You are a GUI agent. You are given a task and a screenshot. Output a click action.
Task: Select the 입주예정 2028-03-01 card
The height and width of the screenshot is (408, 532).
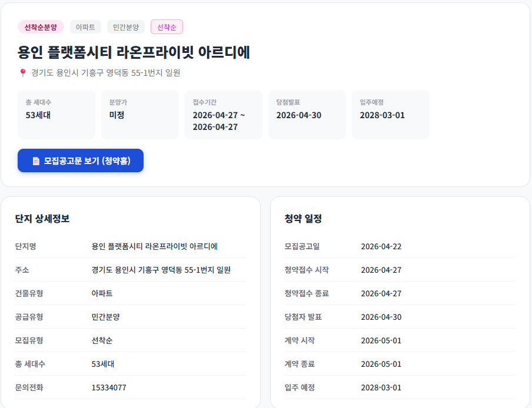point(390,115)
